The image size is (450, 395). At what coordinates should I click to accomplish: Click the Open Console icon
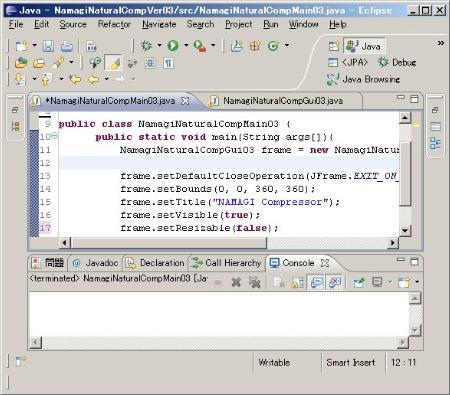(x=404, y=282)
